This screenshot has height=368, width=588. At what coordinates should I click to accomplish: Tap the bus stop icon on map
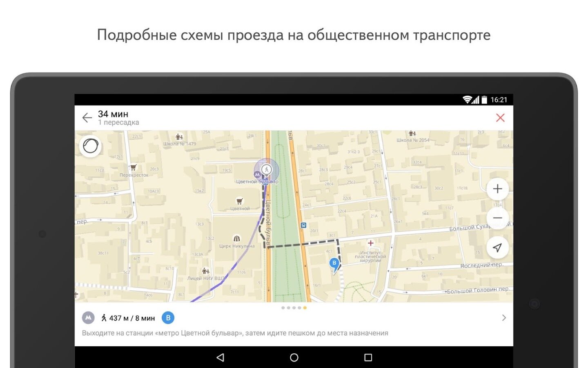pyautogui.click(x=303, y=225)
